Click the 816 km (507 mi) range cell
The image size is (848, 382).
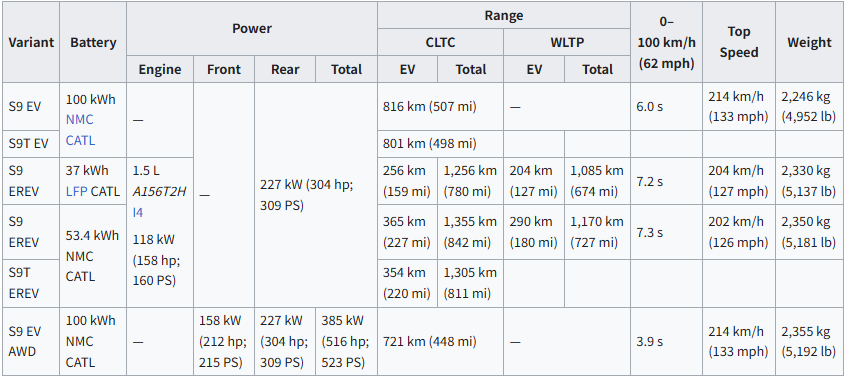440,107
